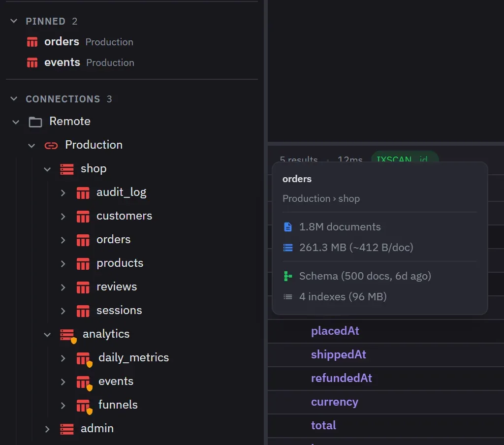Image resolution: width=504 pixels, height=445 pixels.
Task: Expand the audit_log collection
Action: click(x=63, y=193)
